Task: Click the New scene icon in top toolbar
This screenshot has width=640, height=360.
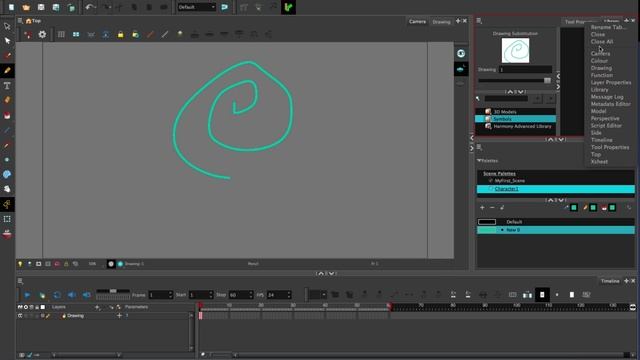Action: (11, 7)
